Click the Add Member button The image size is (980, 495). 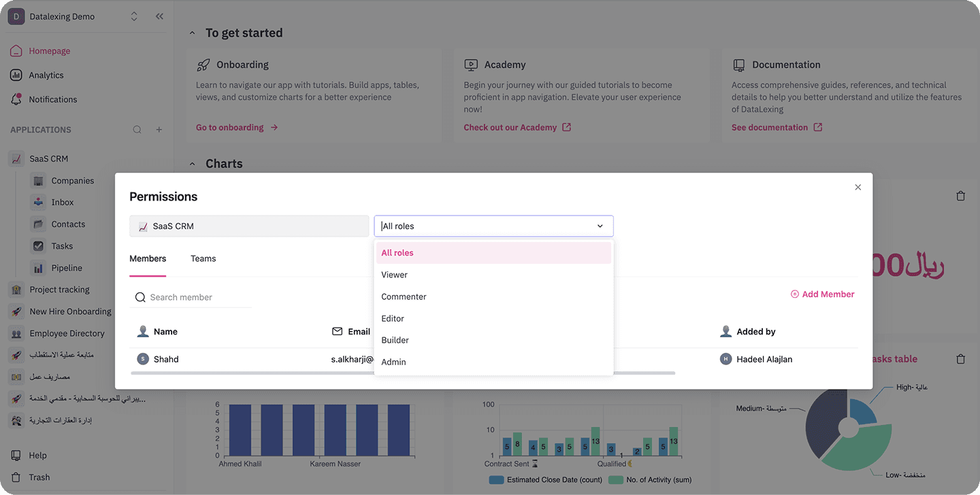click(822, 294)
